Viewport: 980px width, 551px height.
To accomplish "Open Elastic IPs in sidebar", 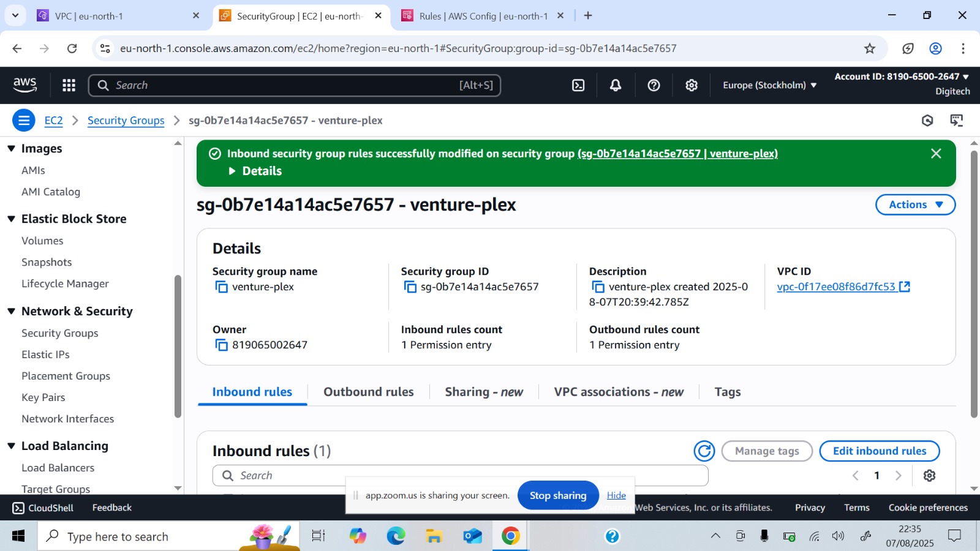I will pos(45,354).
